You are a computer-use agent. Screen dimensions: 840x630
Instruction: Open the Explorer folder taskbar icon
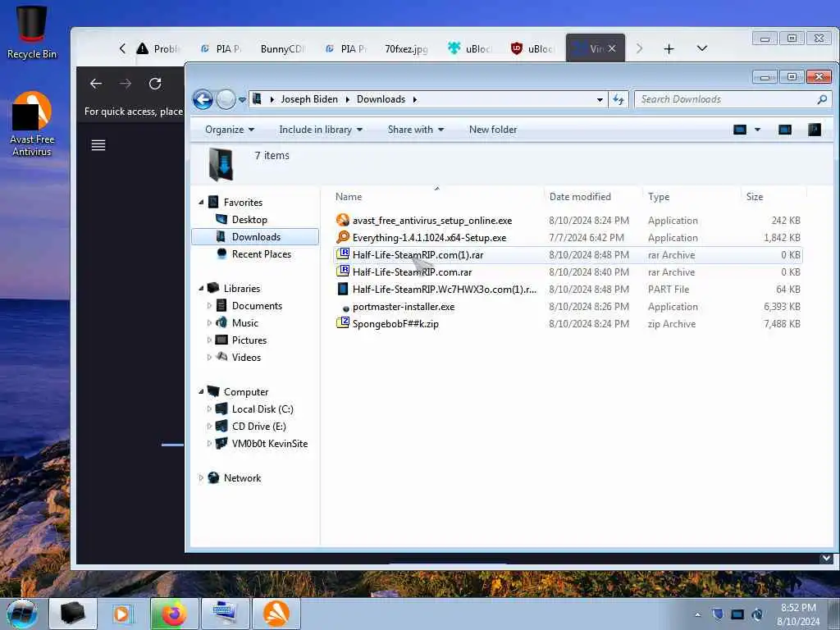pos(73,614)
